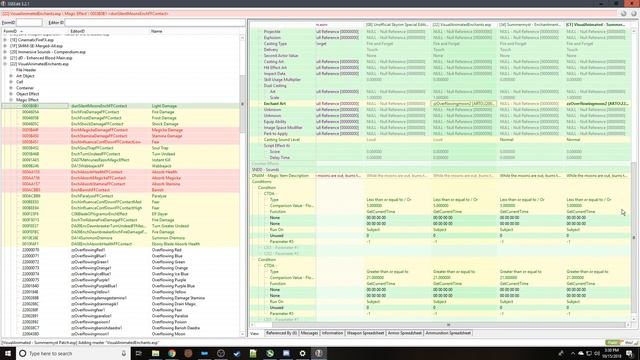Click the search box microphone icon

(124, 353)
